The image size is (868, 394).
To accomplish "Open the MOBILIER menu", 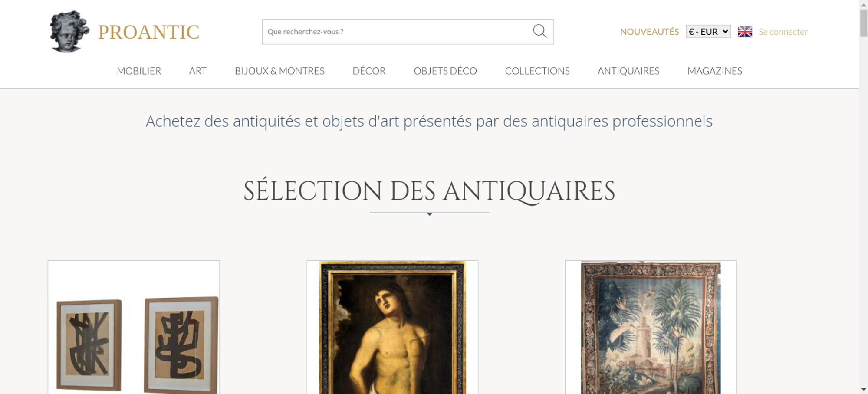I will (139, 71).
